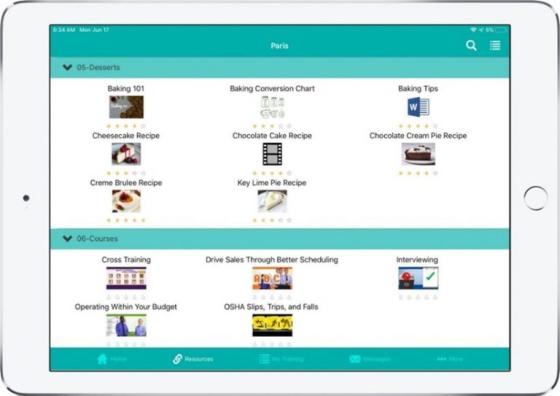560x396 pixels.
Task: Switch to list view icon
Action: (x=495, y=46)
